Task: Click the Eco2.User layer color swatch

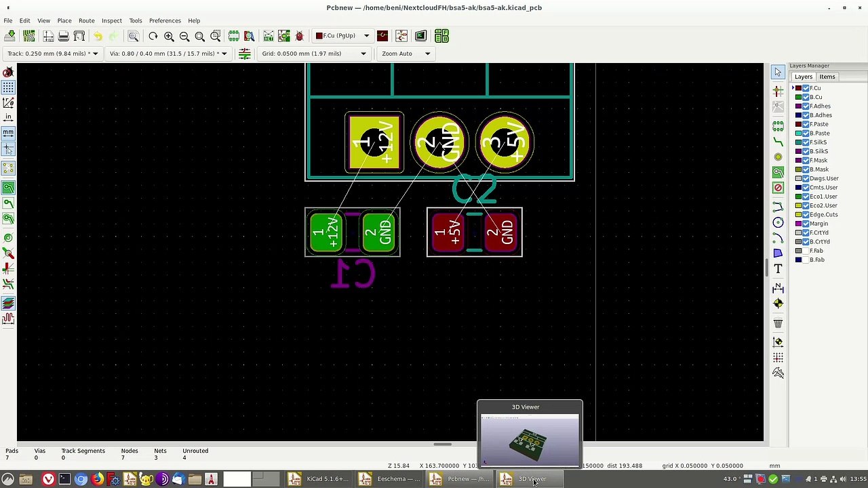Action: pyautogui.click(x=799, y=205)
